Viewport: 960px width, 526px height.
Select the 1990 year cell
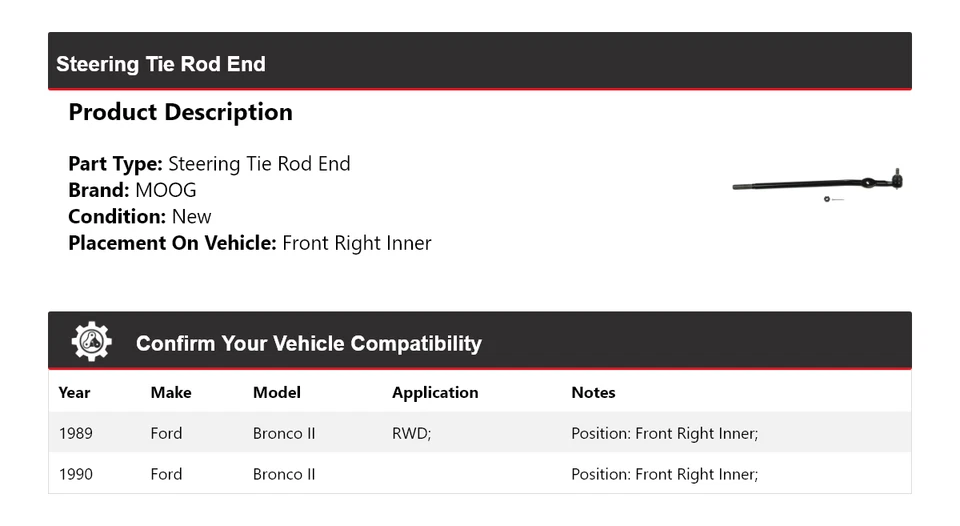(x=75, y=474)
